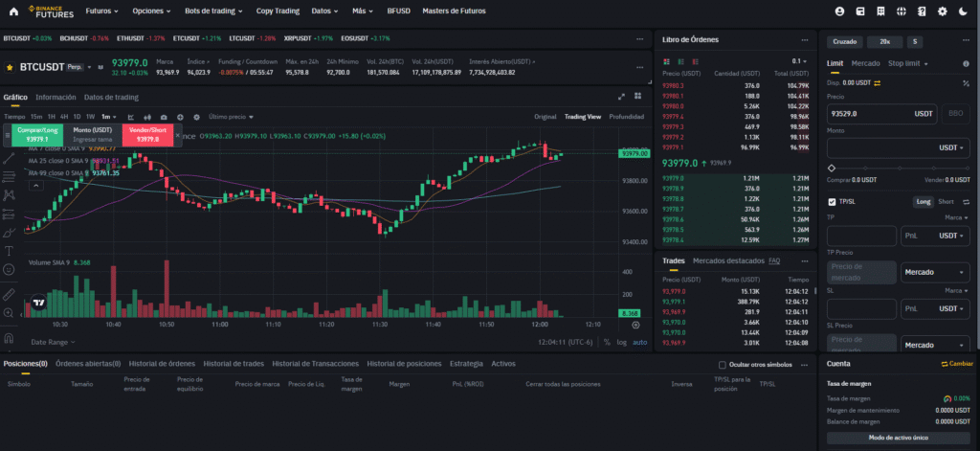
Task: Open the help question-mark icon in header
Action: (922, 11)
